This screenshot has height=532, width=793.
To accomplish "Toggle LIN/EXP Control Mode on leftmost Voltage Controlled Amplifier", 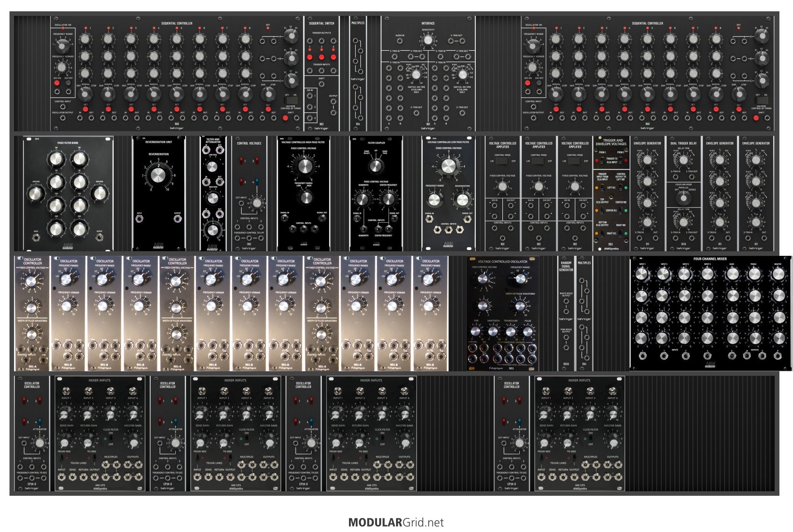I will pyautogui.click(x=502, y=161).
